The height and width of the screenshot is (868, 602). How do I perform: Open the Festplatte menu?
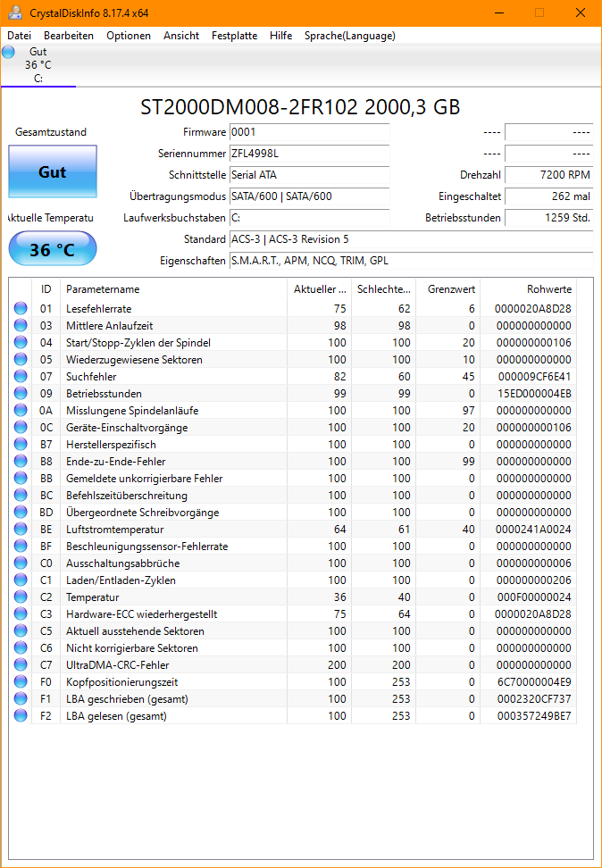[234, 36]
